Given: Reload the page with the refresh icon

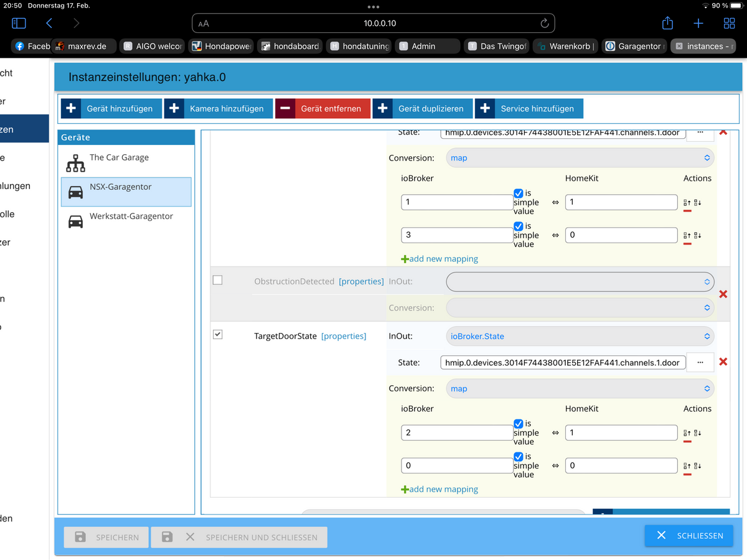Looking at the screenshot, I should coord(544,23).
